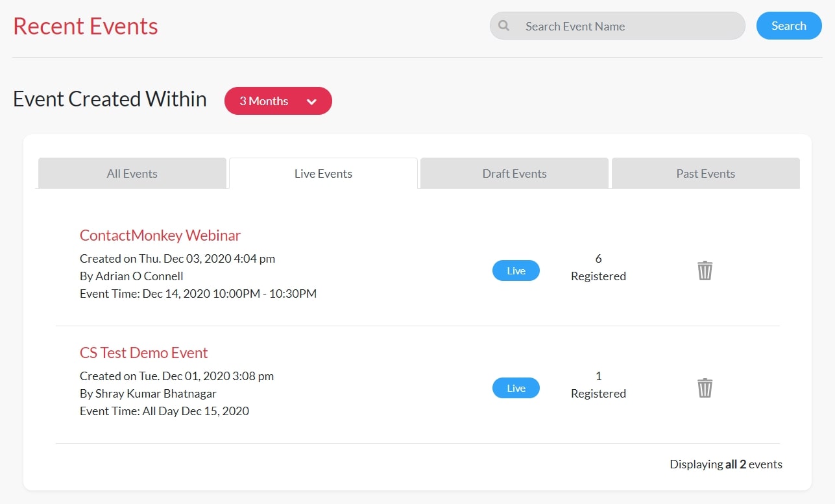Open the Draft Events tab
Screen dimensions: 835x504
514,173
